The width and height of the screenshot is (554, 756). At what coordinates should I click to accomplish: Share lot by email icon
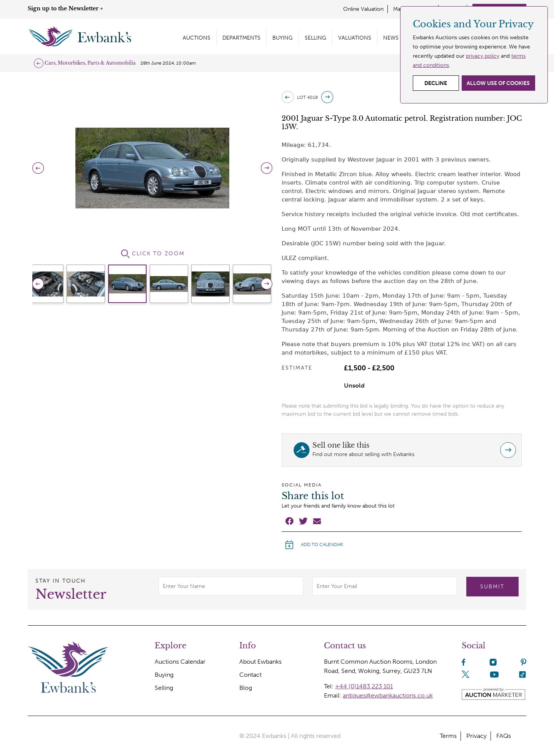click(x=317, y=521)
